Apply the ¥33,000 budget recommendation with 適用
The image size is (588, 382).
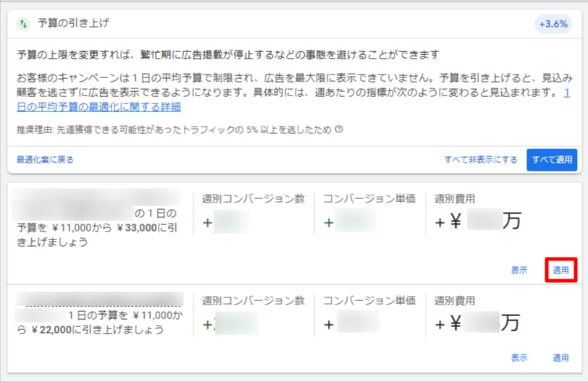tap(560, 270)
